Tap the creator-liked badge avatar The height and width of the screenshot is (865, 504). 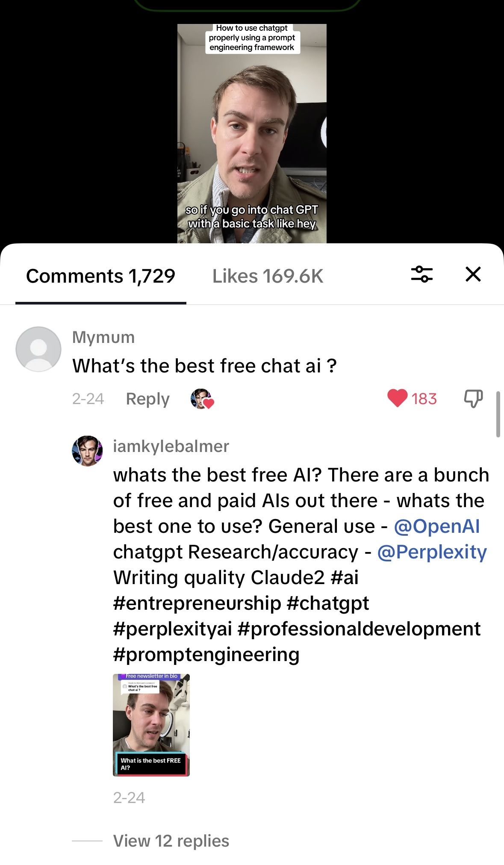click(202, 399)
